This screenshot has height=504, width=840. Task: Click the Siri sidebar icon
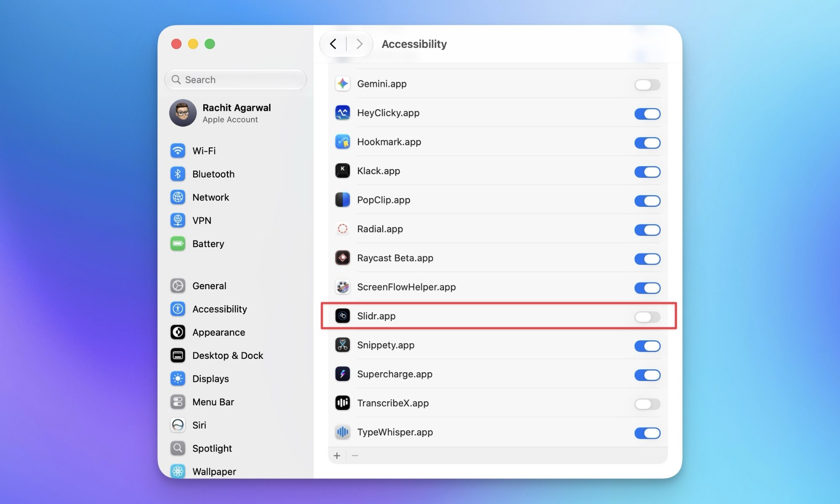pos(178,425)
